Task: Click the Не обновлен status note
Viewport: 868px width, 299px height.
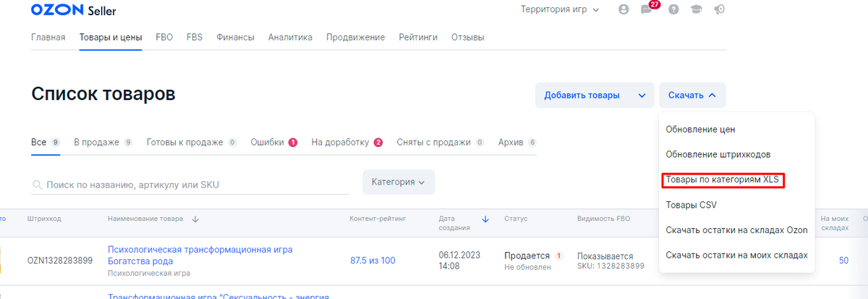Action: [527, 267]
